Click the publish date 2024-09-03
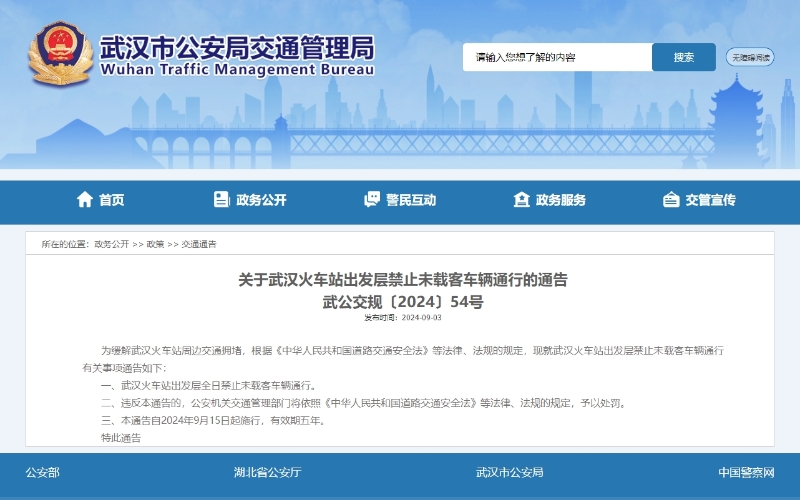This screenshot has height=500, width=800. pyautogui.click(x=421, y=317)
